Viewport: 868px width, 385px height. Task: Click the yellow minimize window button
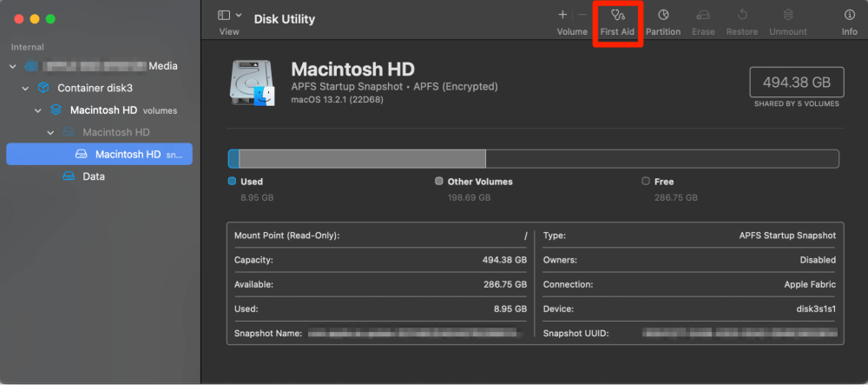coord(35,19)
